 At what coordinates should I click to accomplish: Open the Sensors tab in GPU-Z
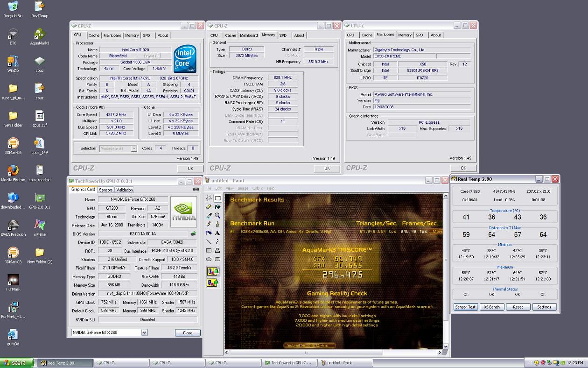pyautogui.click(x=106, y=190)
